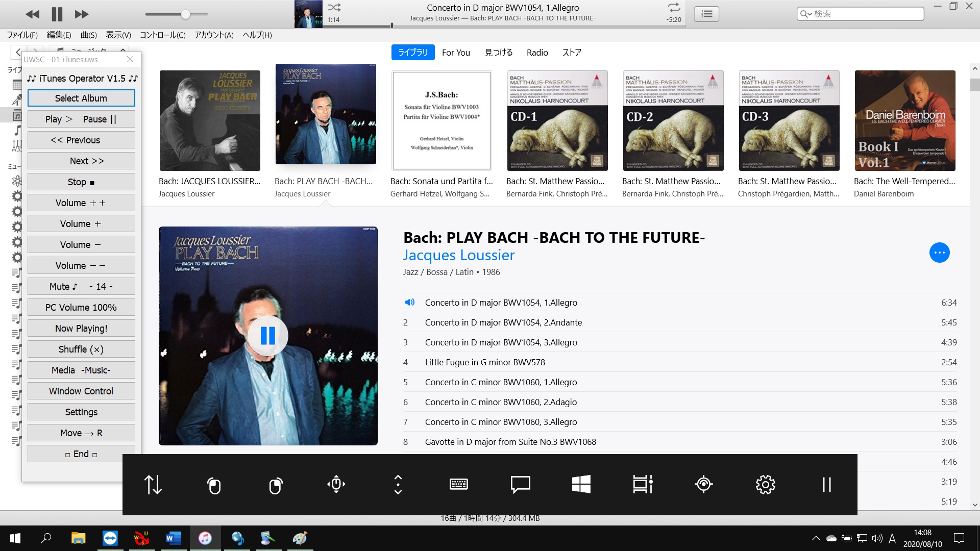Click Next >> operator button
Viewport: 980px width, 551px height.
[x=81, y=161]
